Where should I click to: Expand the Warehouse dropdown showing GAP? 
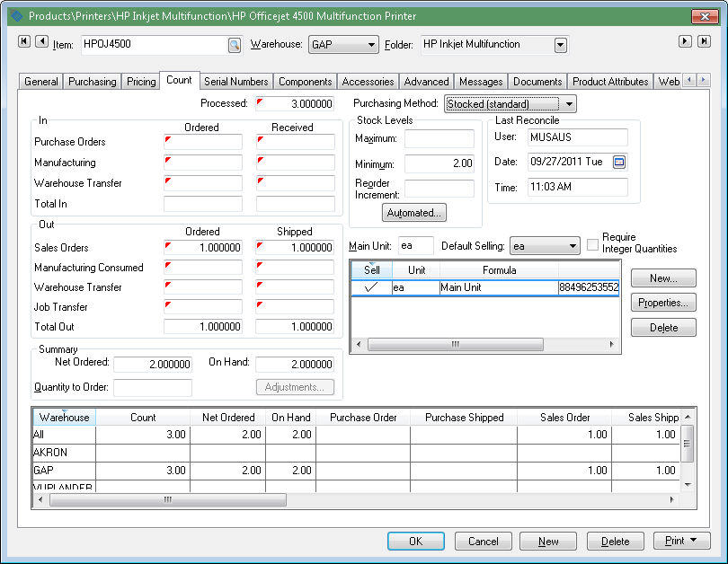[x=371, y=44]
